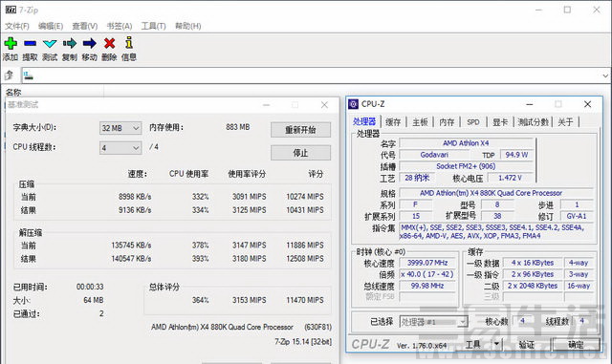Open the 编辑(E) menu
Image resolution: width=612 pixels, height=364 pixels.
click(x=51, y=26)
